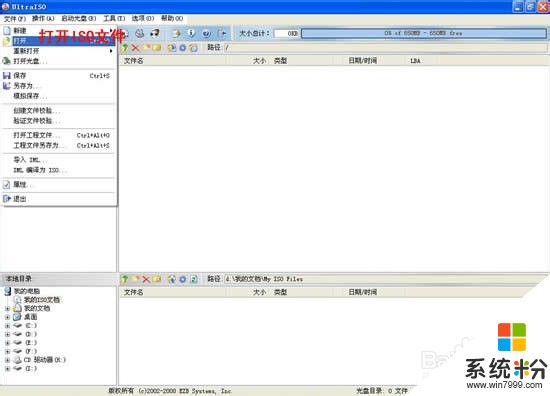Image resolution: width=550 pixels, height=396 pixels.
Task: Click the gear settings icon in upper pane
Action: 182,48
